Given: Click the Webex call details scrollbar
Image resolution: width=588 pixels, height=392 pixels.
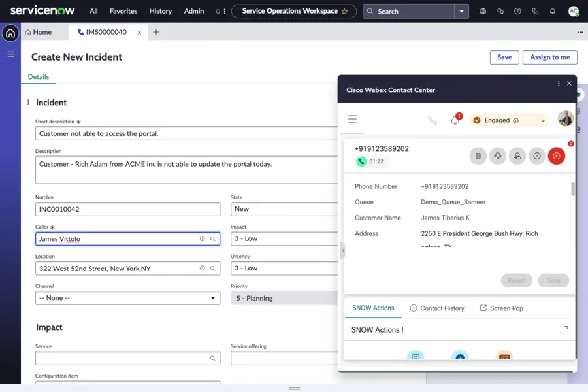Looking at the screenshot, I should (572, 189).
